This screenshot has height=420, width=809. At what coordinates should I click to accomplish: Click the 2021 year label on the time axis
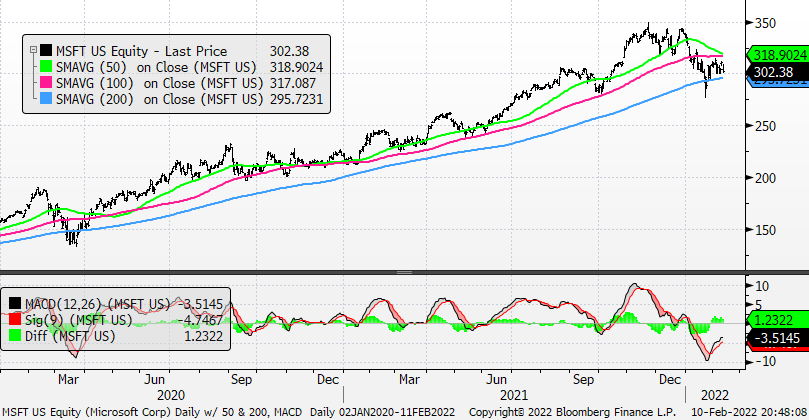click(514, 396)
